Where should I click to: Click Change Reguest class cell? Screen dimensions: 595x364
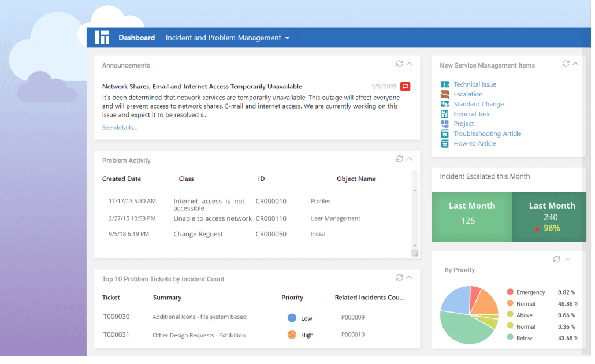tap(198, 234)
